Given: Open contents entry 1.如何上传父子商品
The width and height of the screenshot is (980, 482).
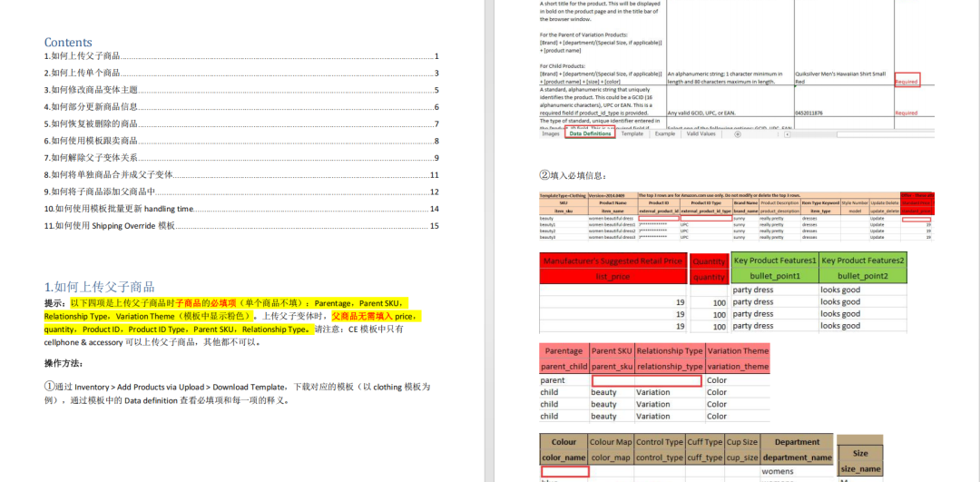Looking at the screenshot, I should pos(242,56).
